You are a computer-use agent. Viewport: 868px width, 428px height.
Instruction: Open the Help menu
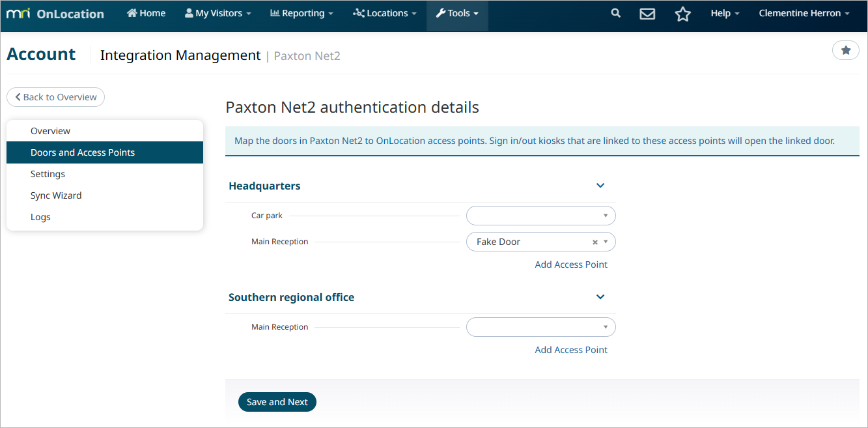click(725, 13)
